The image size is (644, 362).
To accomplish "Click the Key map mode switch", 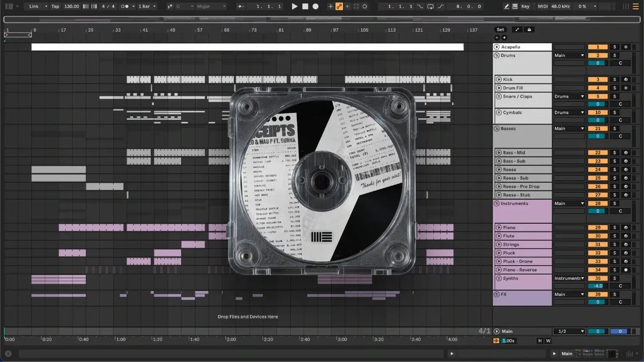I will (x=525, y=6).
